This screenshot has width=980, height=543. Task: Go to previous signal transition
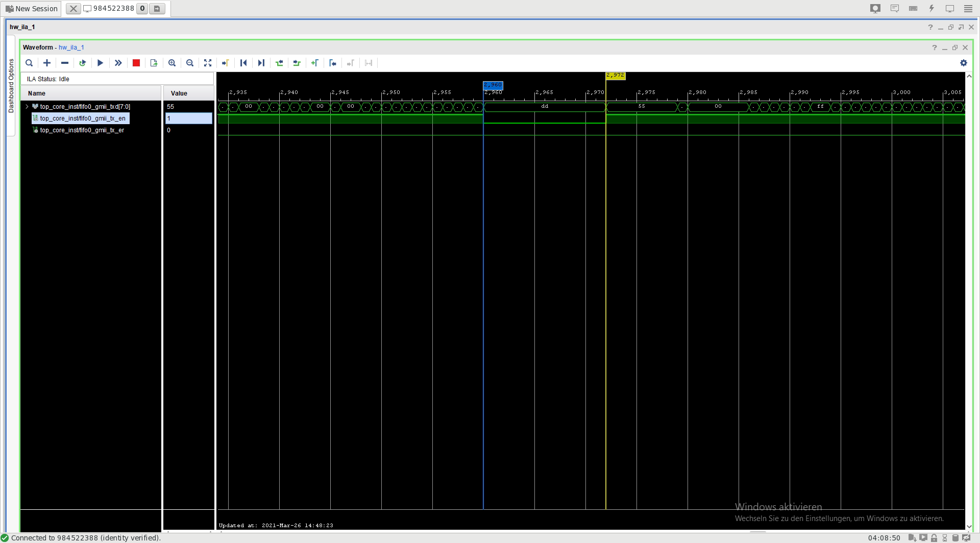[279, 63]
